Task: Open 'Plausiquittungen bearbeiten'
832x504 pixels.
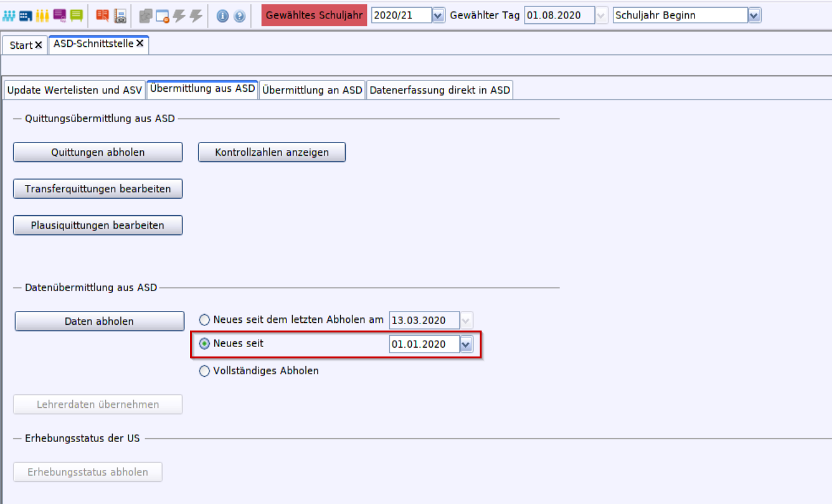Action: click(98, 225)
